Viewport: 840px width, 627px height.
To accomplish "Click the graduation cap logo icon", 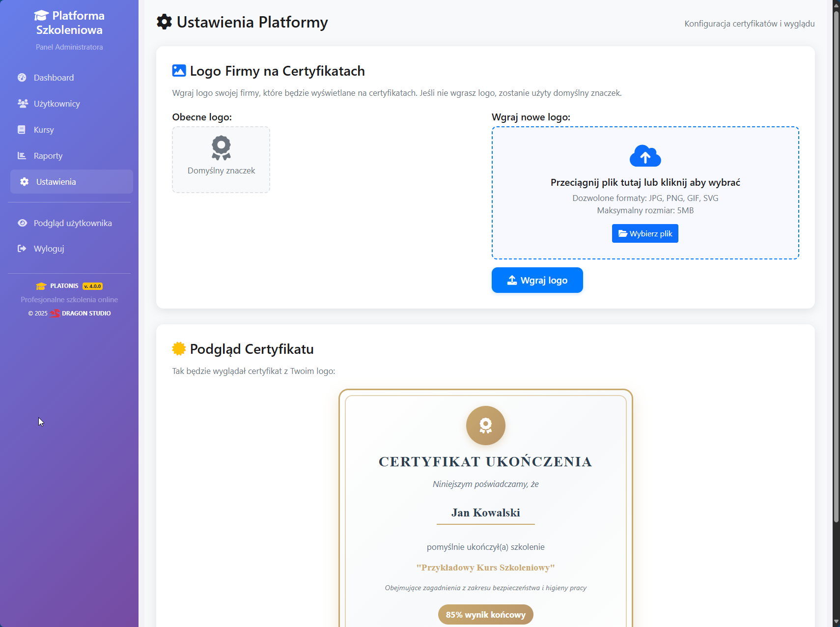I will click(41, 16).
